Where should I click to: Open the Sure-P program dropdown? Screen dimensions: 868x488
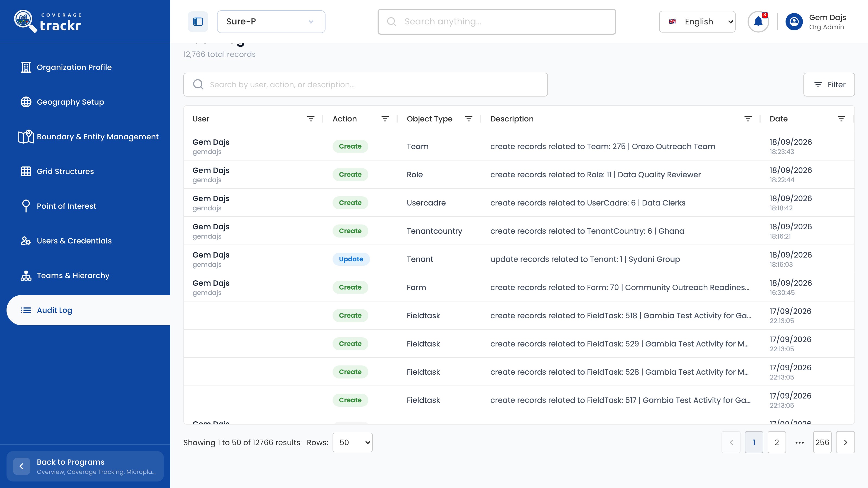(x=271, y=22)
